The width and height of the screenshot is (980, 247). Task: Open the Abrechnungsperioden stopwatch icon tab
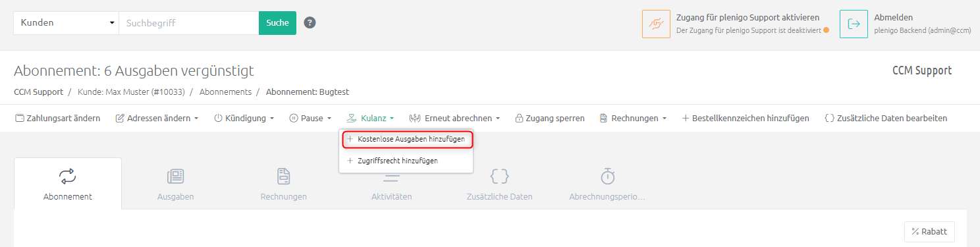point(607,177)
